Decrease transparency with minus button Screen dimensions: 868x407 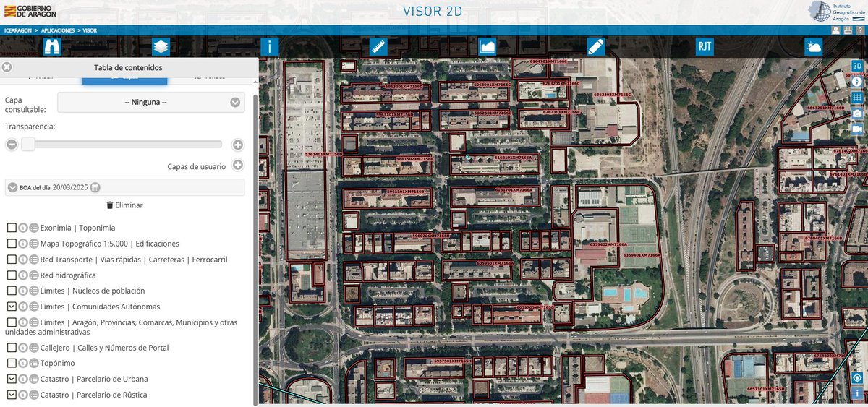coord(12,145)
